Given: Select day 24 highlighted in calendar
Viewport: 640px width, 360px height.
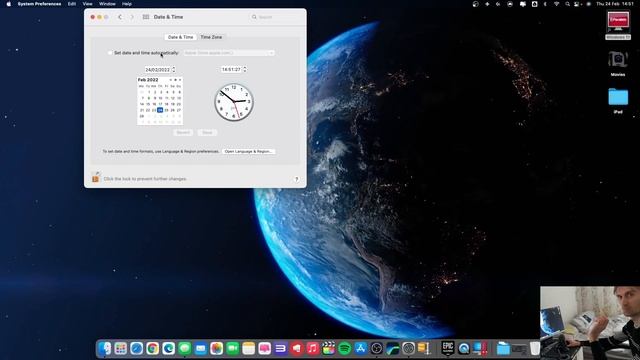Looking at the screenshot, I should (160, 110).
